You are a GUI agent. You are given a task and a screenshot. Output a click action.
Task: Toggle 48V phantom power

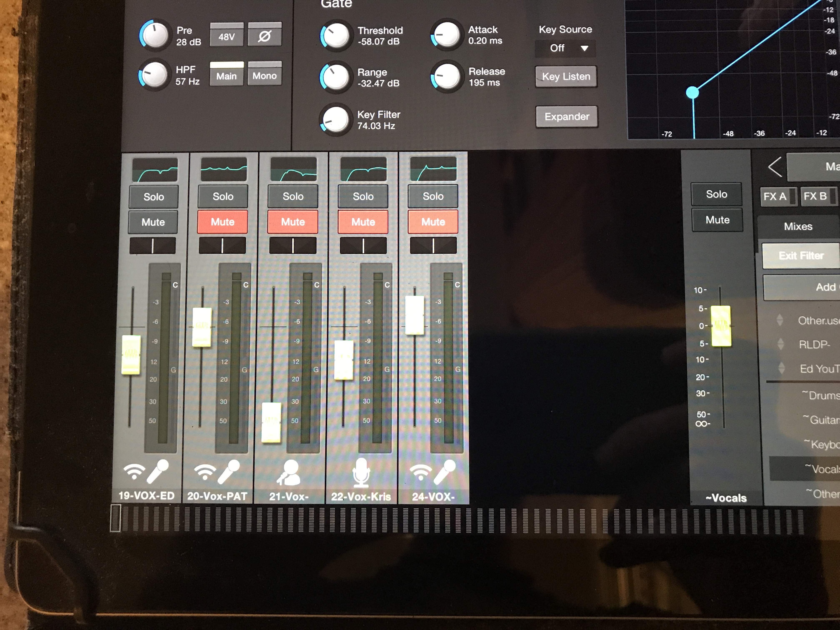(227, 35)
